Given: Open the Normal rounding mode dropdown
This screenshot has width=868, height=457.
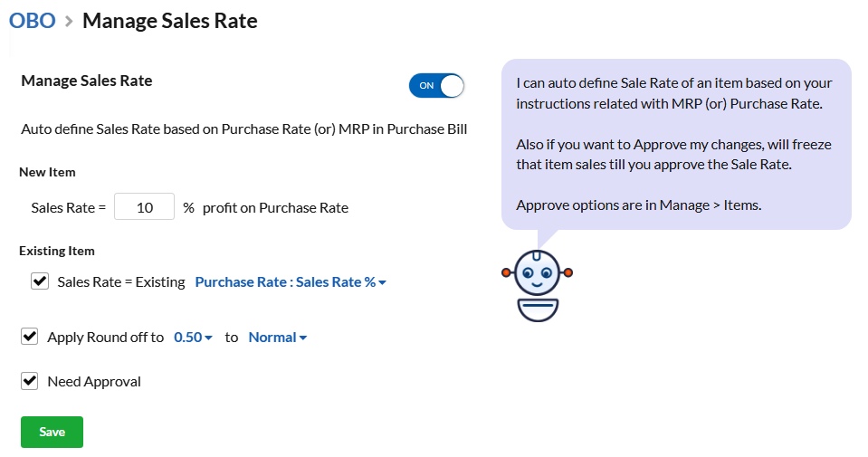Looking at the screenshot, I should 278,338.
